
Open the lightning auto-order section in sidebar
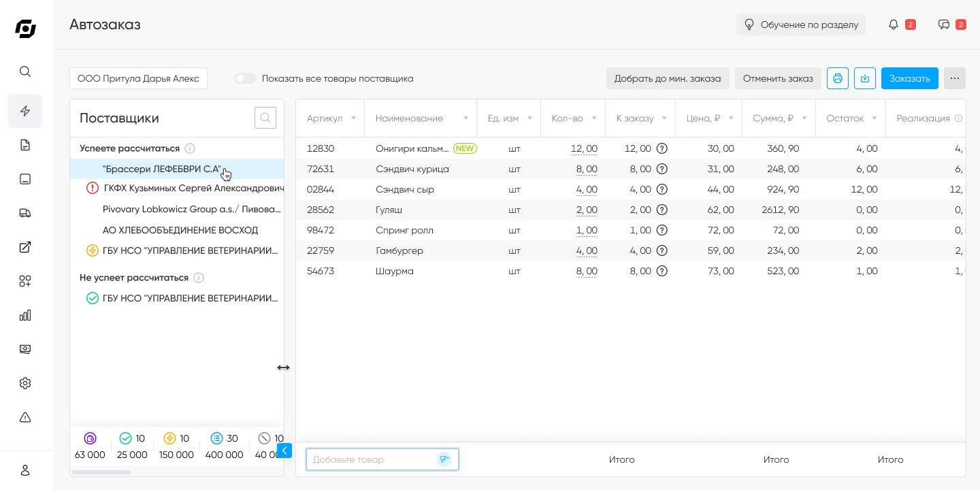[25, 111]
